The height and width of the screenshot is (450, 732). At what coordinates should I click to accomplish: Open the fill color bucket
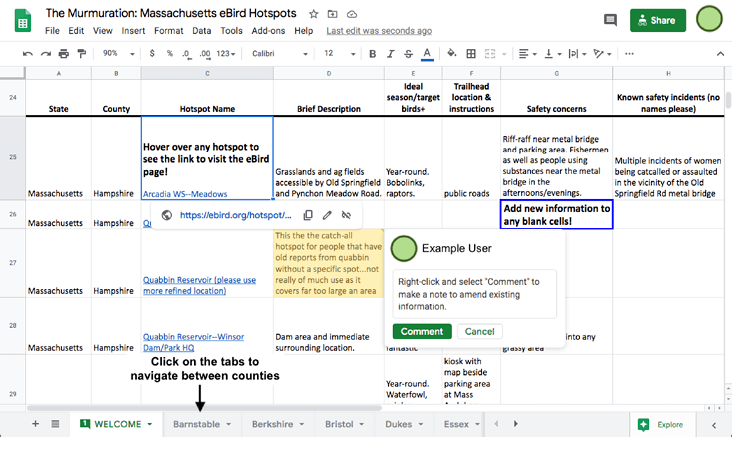coord(451,53)
